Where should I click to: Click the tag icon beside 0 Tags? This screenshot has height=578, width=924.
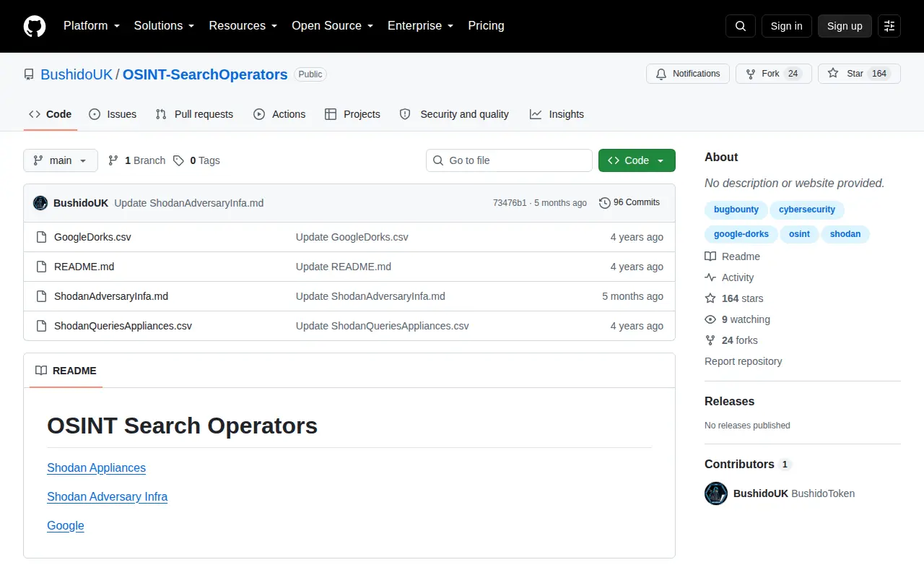[x=178, y=160]
